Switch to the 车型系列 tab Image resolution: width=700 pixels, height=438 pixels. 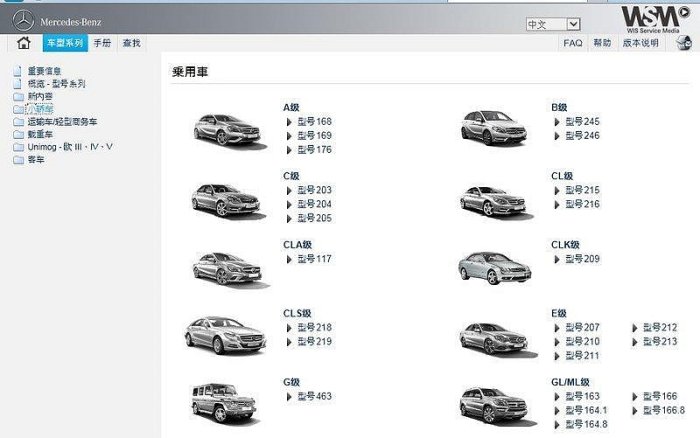coord(65,43)
